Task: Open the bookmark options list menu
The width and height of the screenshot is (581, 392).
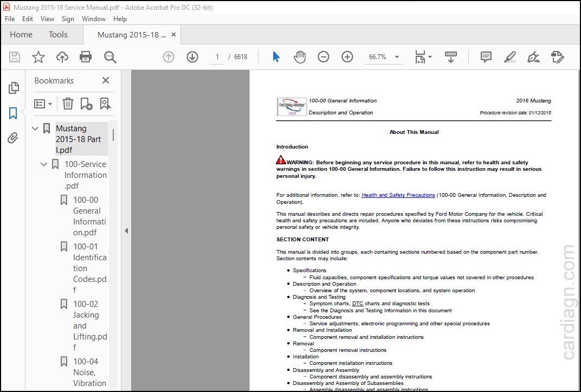Action: (x=43, y=104)
